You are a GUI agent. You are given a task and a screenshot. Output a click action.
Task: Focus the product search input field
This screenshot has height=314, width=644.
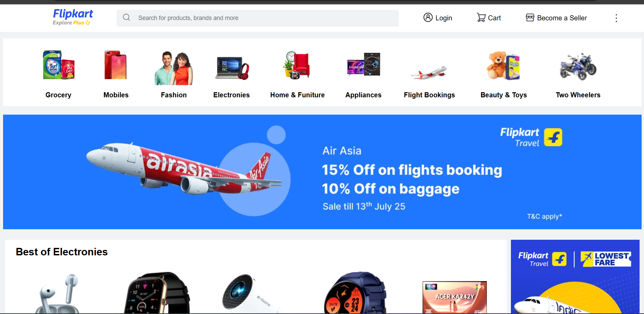(x=258, y=18)
